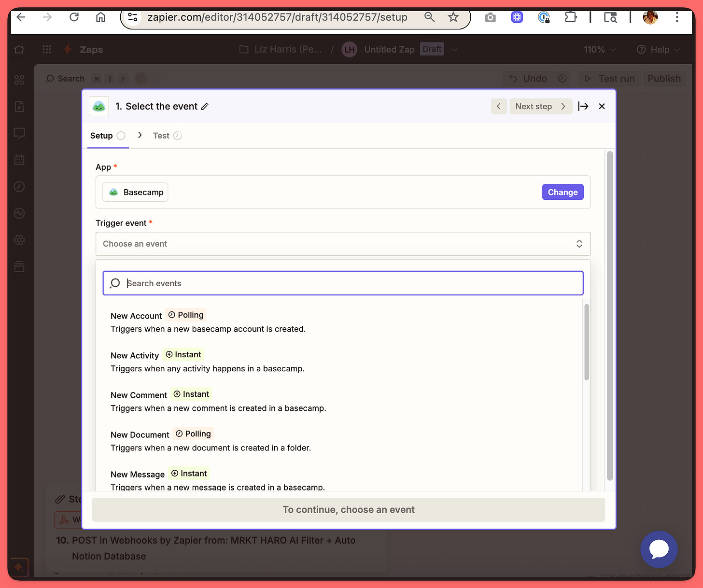The height and width of the screenshot is (588, 703).
Task: Switch to Setup tab
Action: [x=107, y=136]
